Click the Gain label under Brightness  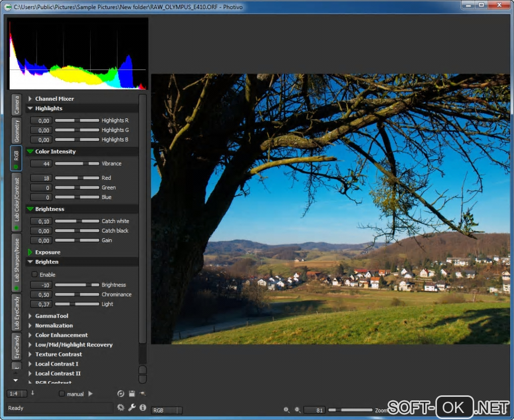click(x=107, y=240)
